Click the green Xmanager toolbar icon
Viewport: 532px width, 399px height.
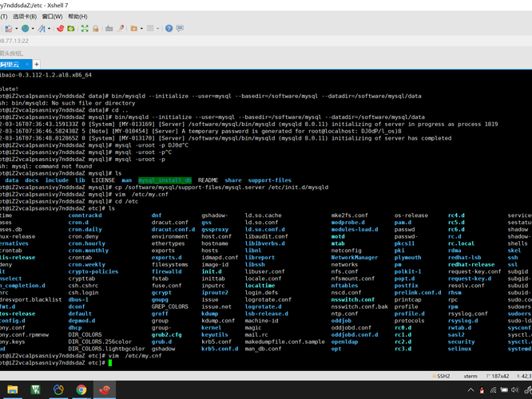tap(71, 29)
